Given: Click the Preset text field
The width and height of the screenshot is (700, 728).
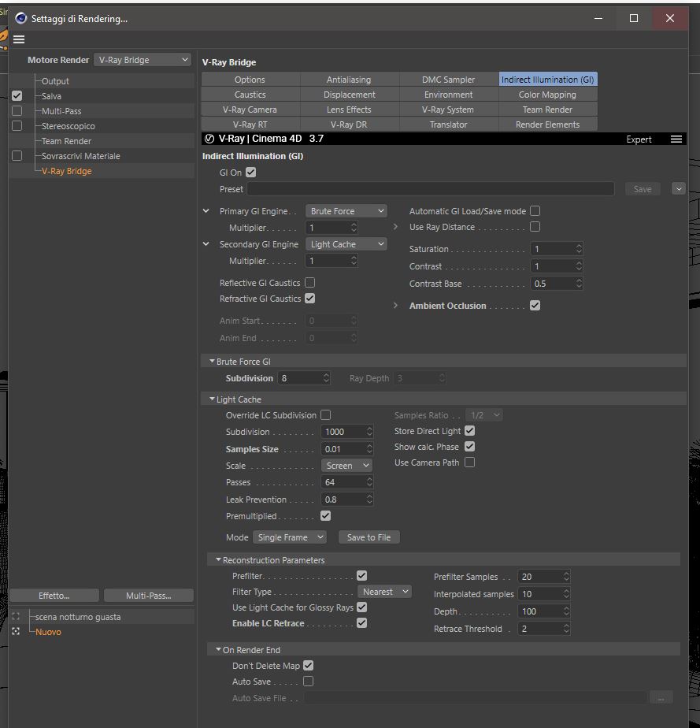Looking at the screenshot, I should pyautogui.click(x=431, y=189).
